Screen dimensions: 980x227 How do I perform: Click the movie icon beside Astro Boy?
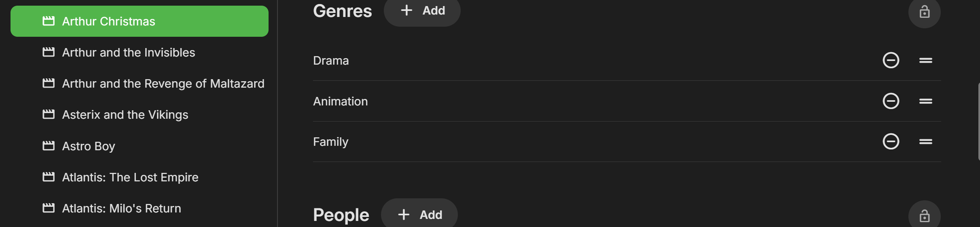[49, 146]
